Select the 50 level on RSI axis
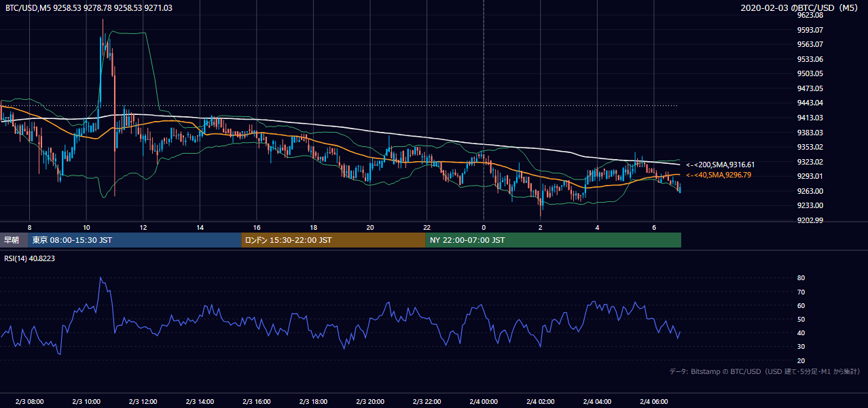This screenshot has width=868, height=408. tap(801, 319)
